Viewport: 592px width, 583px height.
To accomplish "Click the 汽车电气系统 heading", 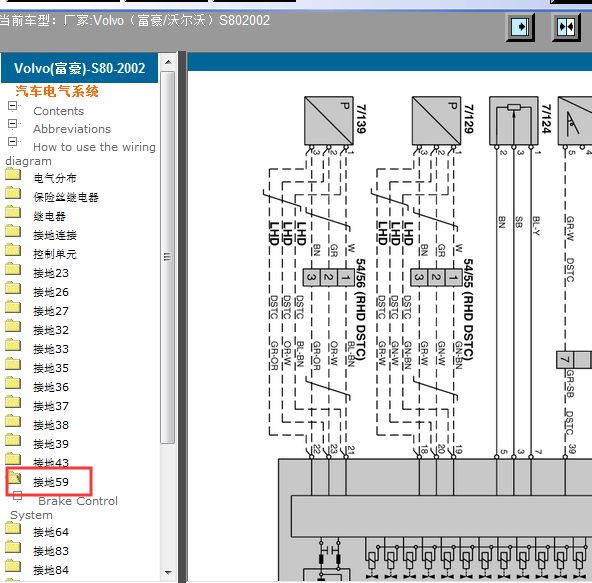I will click(57, 91).
